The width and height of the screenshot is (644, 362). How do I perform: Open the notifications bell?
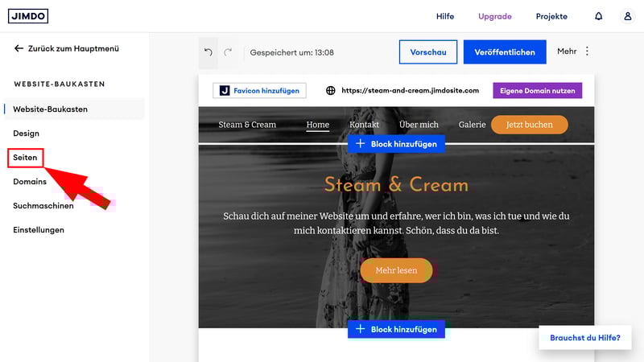(x=598, y=16)
